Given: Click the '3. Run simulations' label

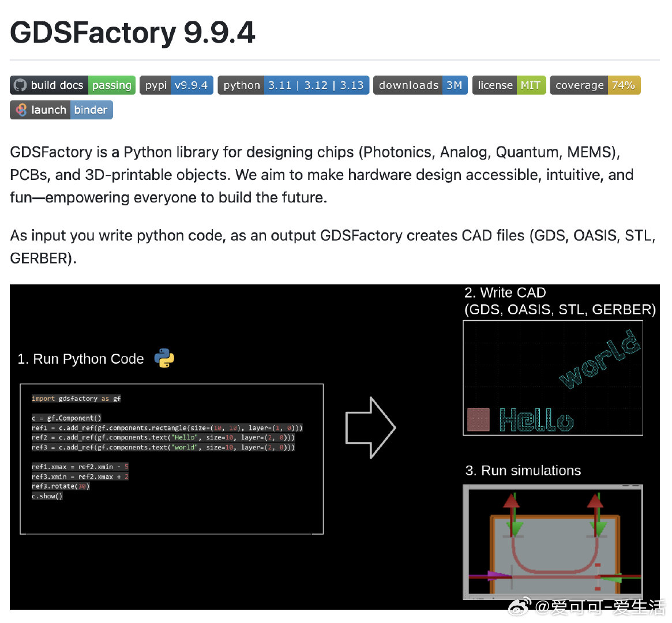Looking at the screenshot, I should 523,471.
